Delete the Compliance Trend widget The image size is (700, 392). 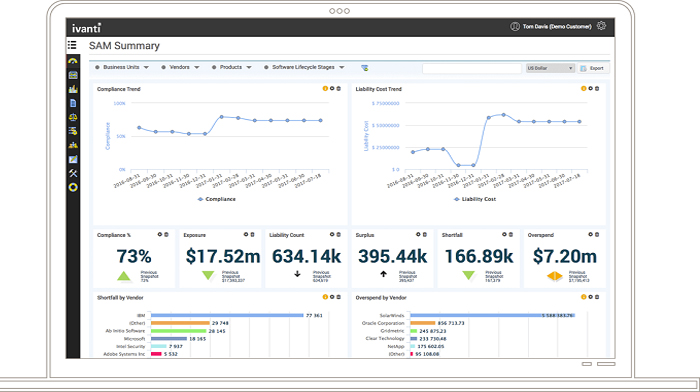coord(338,88)
